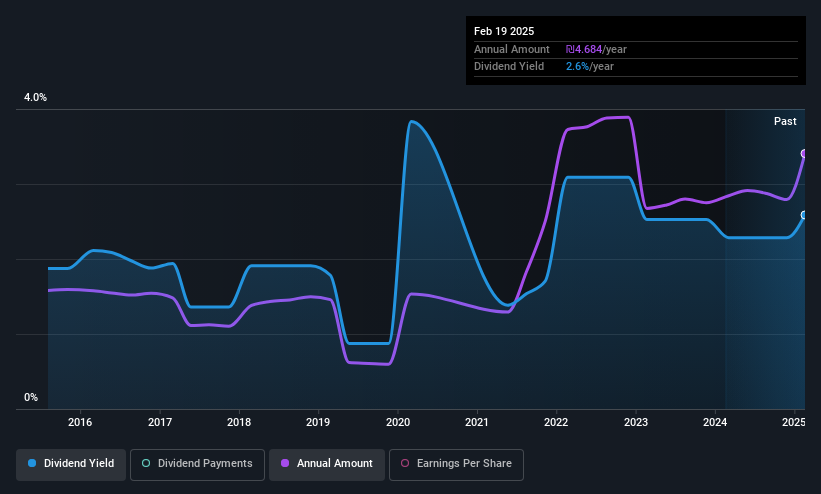Click the 4.0% y-axis label

(x=35, y=97)
